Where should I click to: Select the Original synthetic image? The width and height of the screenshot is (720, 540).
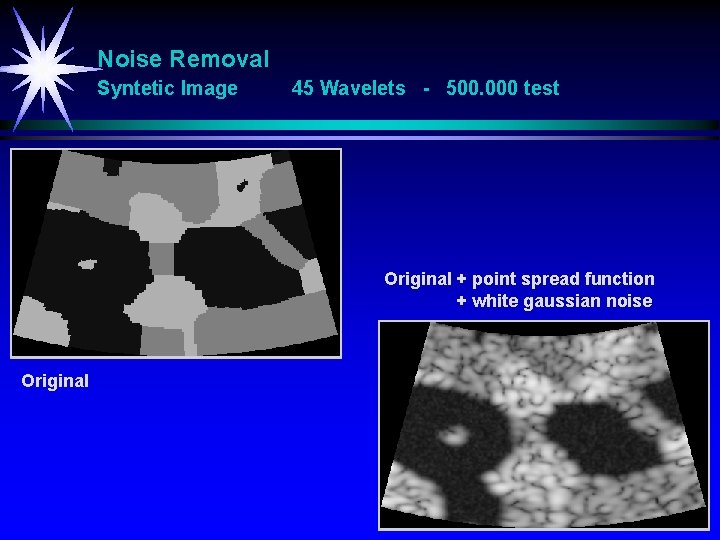point(176,253)
